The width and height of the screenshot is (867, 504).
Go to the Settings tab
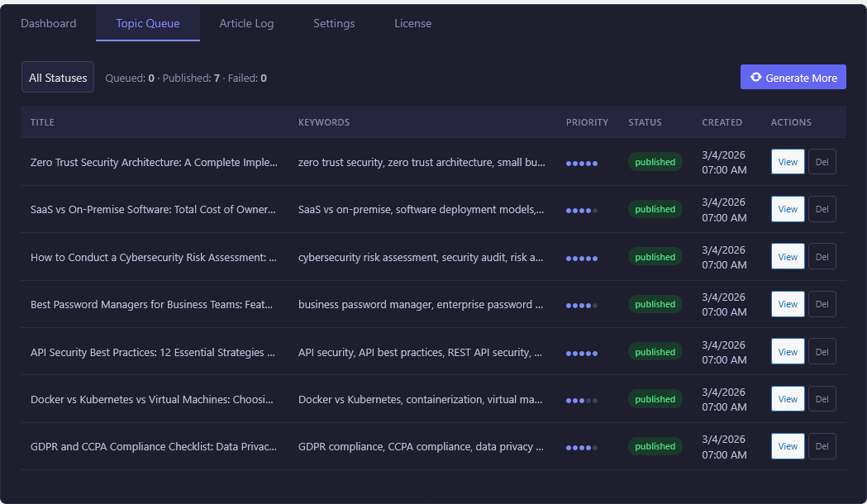[334, 23]
